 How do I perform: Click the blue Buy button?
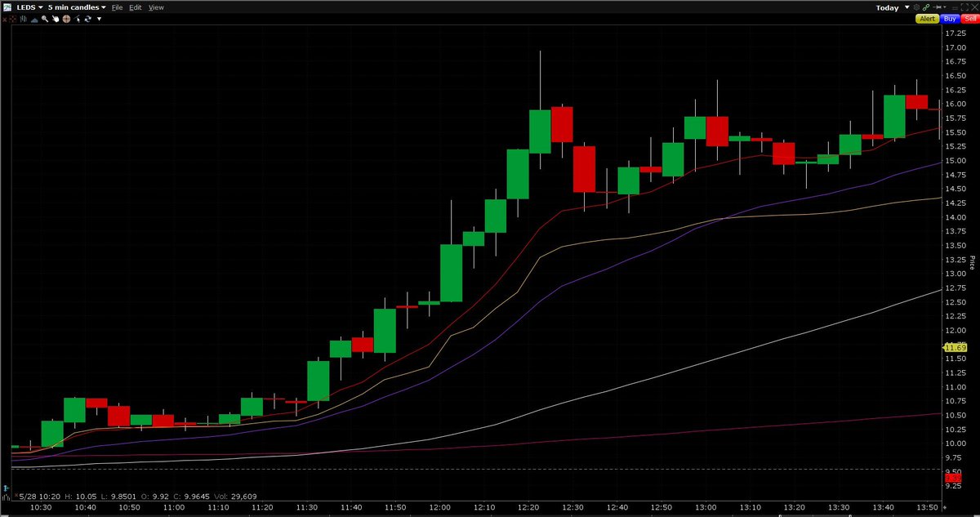click(950, 18)
